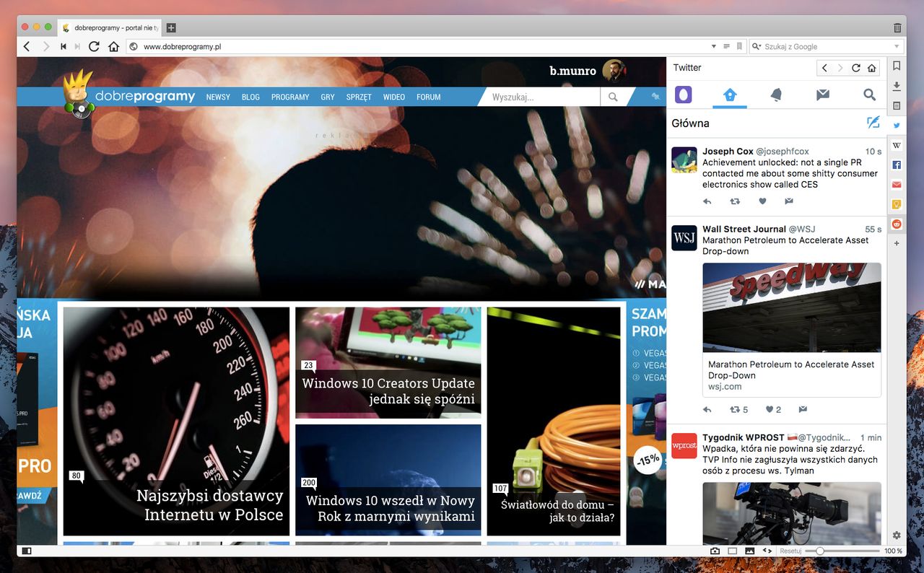This screenshot has height=573, width=924.
Task: Open the PROGRAMY menu on dobreprogramy
Action: [x=290, y=97]
